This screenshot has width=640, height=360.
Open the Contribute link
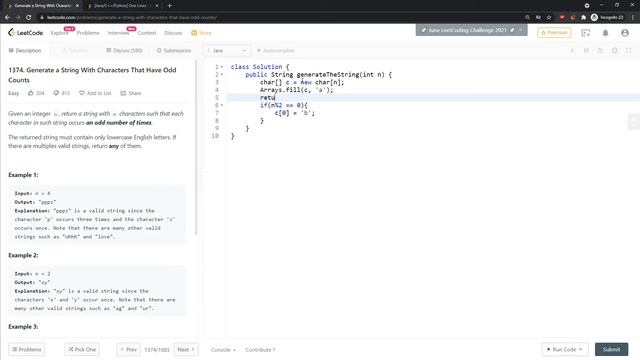click(x=260, y=350)
